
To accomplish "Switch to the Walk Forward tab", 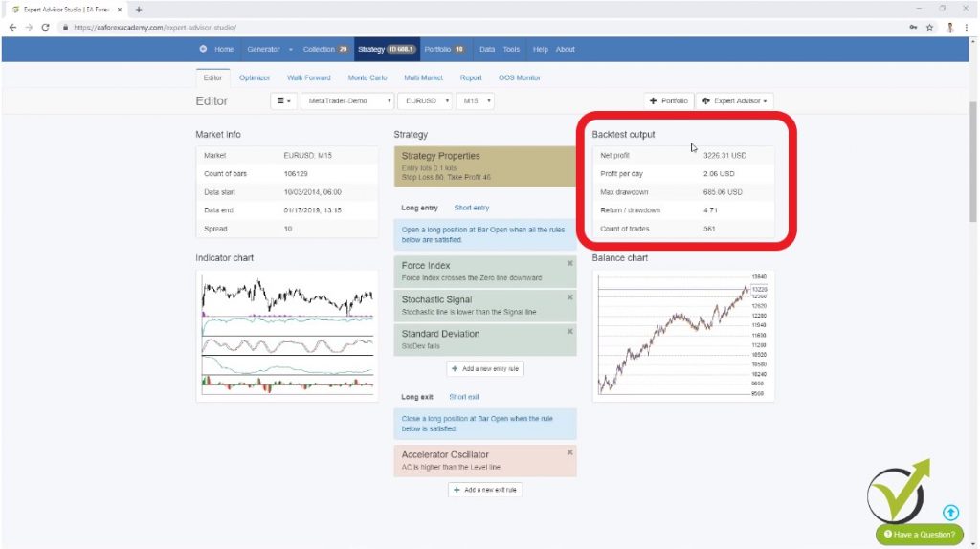I will [x=309, y=77].
